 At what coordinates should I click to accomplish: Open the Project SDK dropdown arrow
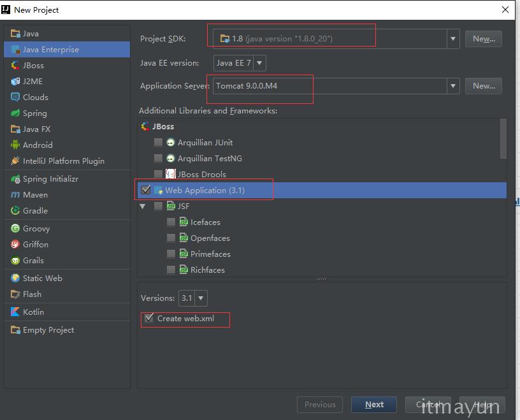(452, 39)
